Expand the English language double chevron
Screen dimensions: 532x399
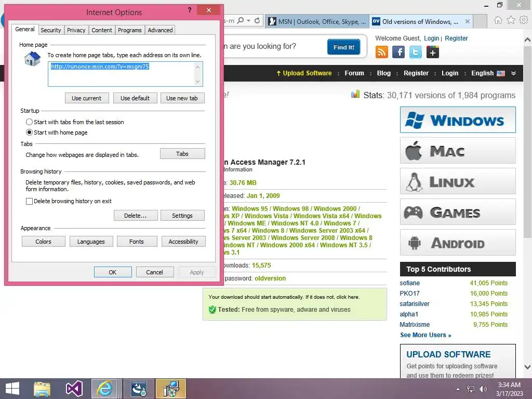pyautogui.click(x=513, y=73)
